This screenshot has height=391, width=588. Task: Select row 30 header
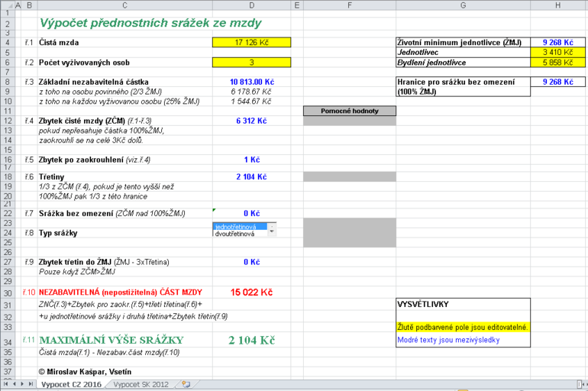click(8, 292)
